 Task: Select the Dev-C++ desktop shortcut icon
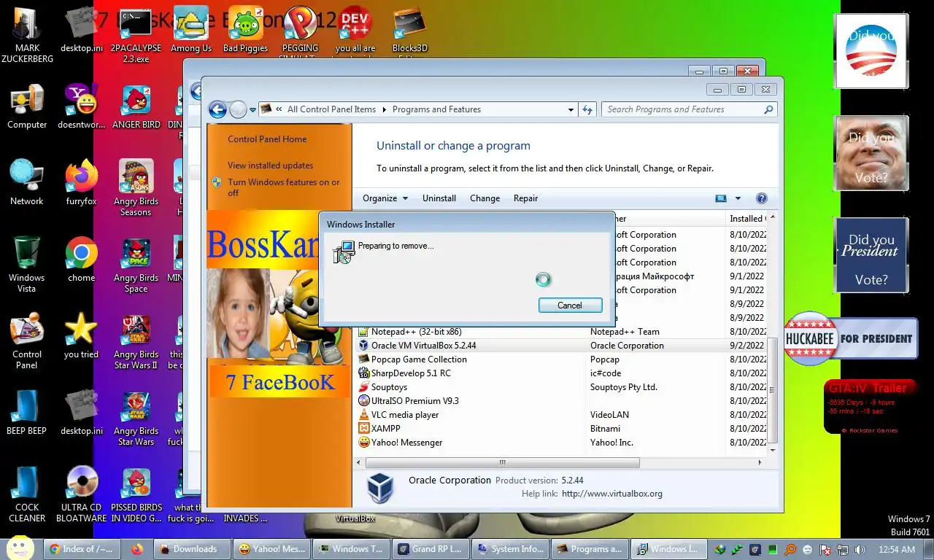point(355,30)
